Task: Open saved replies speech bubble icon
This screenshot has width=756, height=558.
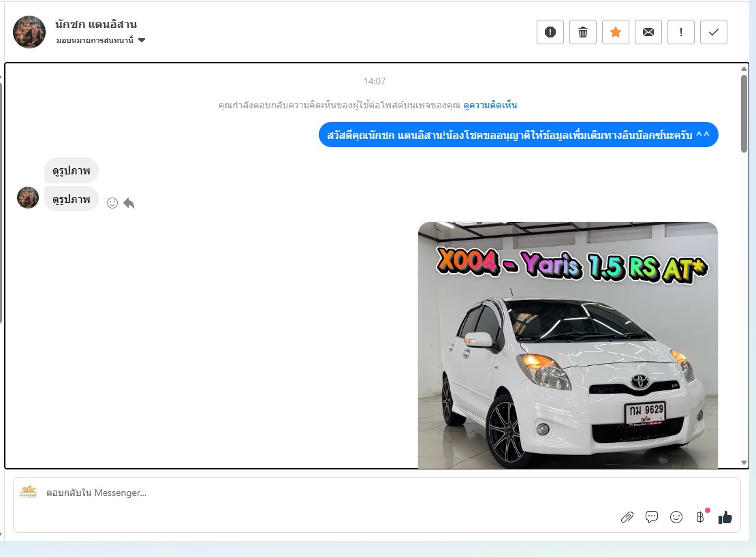Action: pos(652,517)
